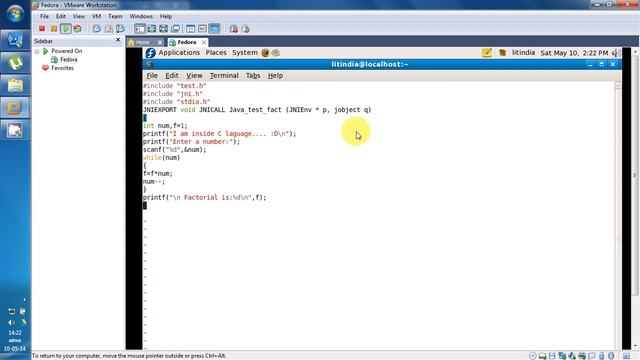
Task: Open VMware Edit menu
Action: tap(61, 16)
